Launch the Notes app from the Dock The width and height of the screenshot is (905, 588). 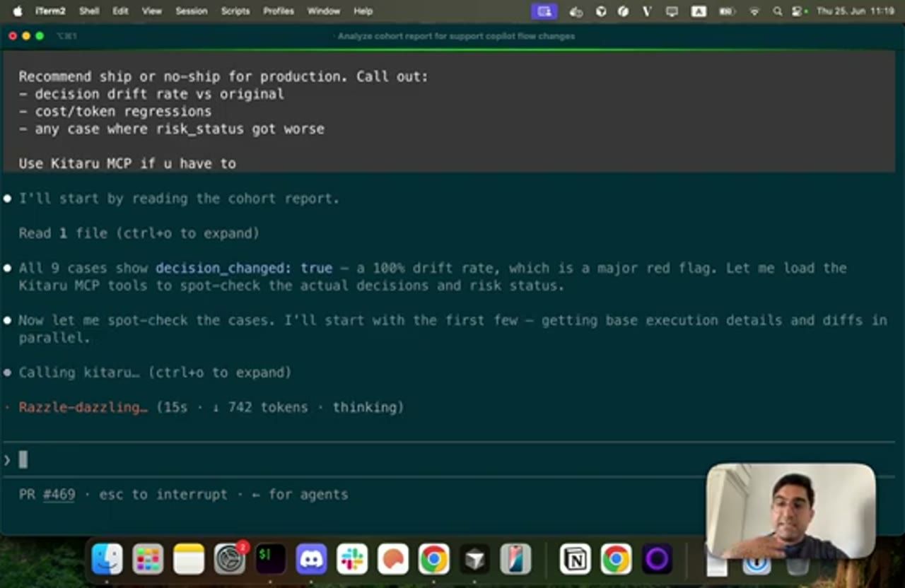(x=189, y=559)
